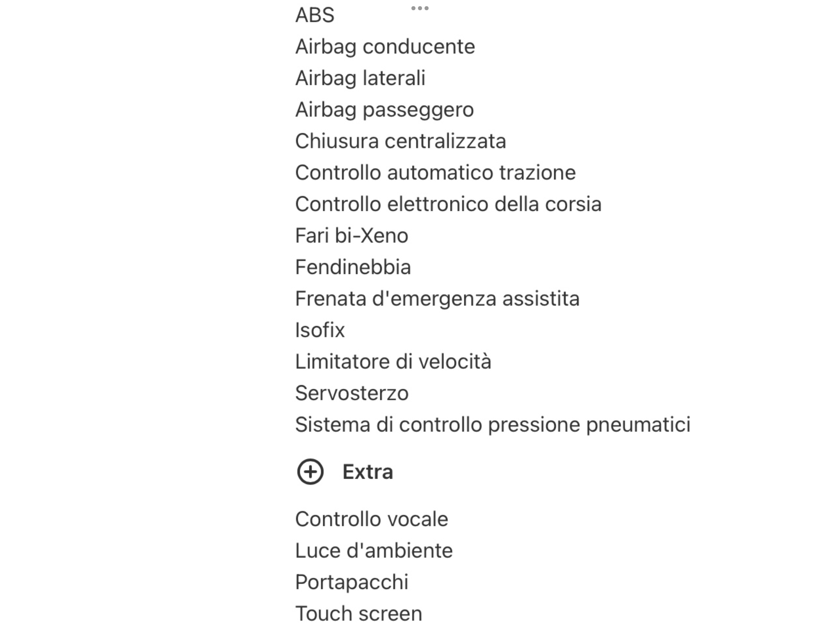Click the Servosterzo item

pyautogui.click(x=352, y=393)
